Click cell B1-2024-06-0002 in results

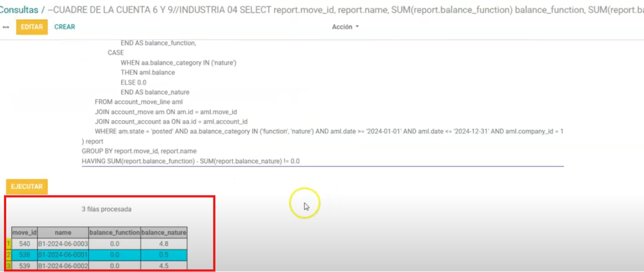click(62, 265)
